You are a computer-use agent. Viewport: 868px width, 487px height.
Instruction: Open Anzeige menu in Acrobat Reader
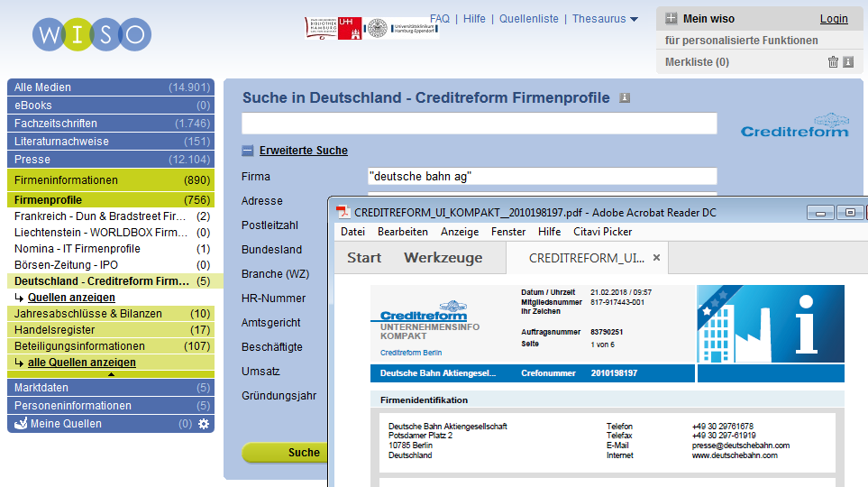pyautogui.click(x=460, y=232)
